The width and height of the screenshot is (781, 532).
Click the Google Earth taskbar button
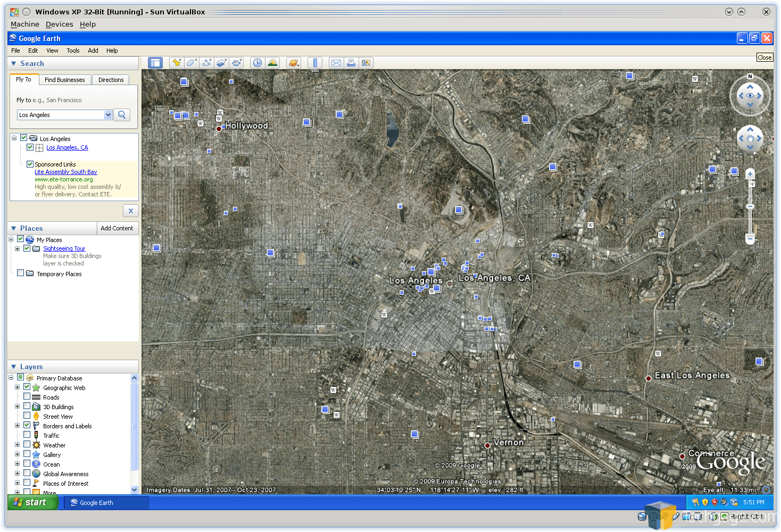click(106, 502)
